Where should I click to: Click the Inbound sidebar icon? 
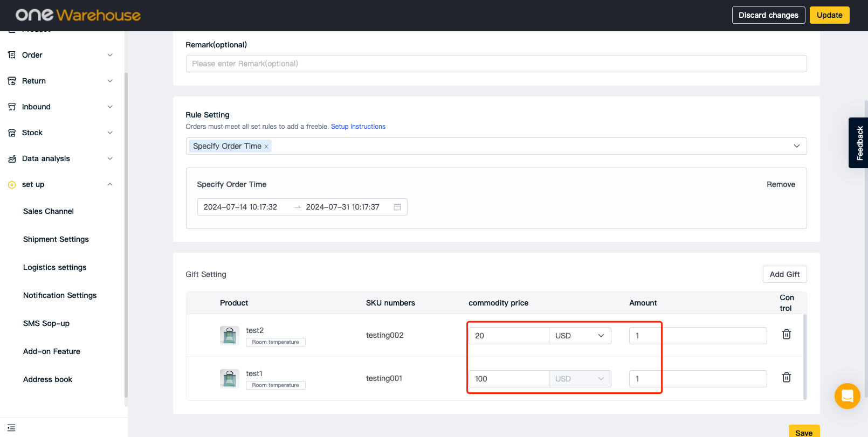12,107
